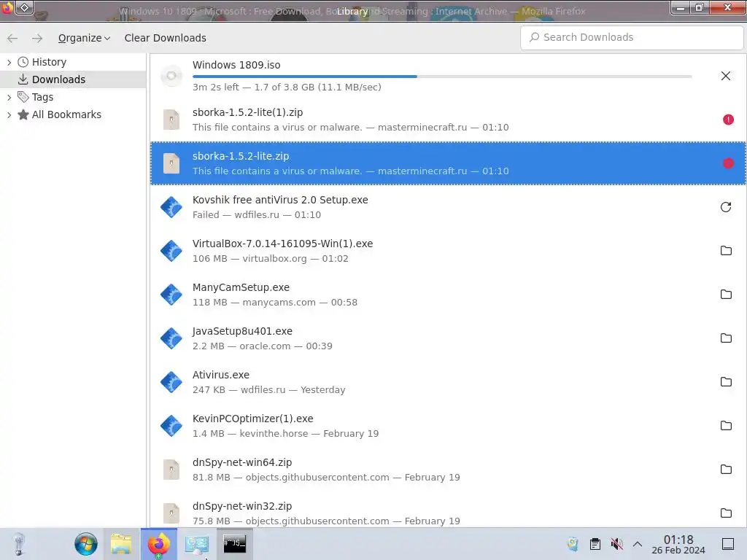Click the JavaSetup8u401.exe file icon
This screenshot has width=747, height=560.
coord(171,338)
